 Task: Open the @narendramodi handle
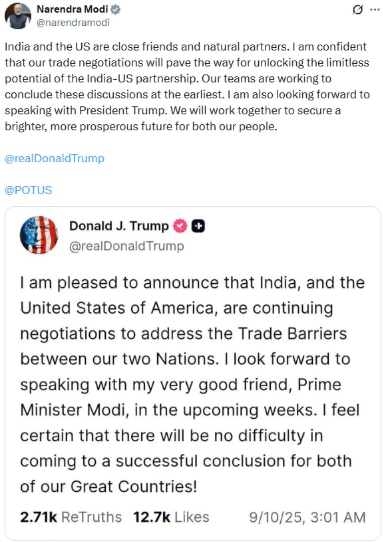coord(73,23)
